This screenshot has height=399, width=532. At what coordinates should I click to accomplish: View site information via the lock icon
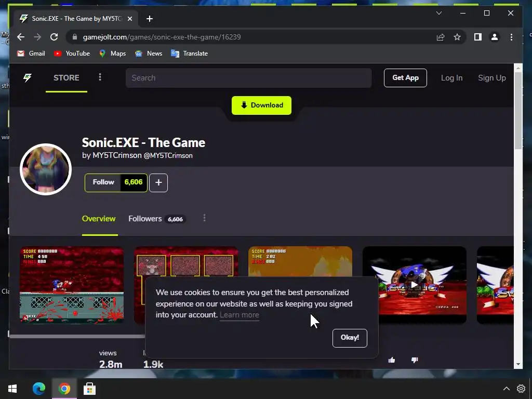pyautogui.click(x=75, y=37)
